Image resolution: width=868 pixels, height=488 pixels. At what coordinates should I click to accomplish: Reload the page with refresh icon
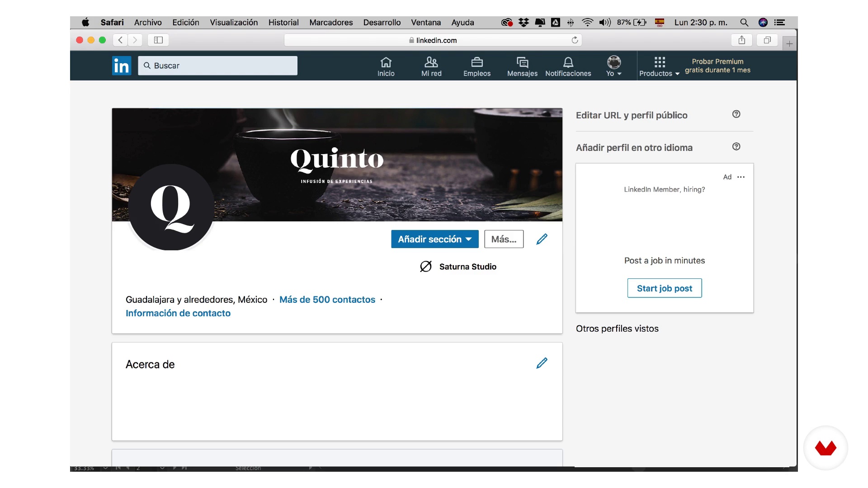coord(575,40)
